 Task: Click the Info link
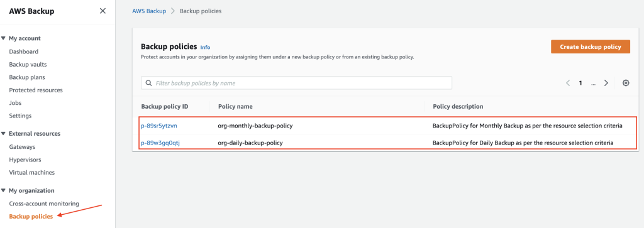205,47
